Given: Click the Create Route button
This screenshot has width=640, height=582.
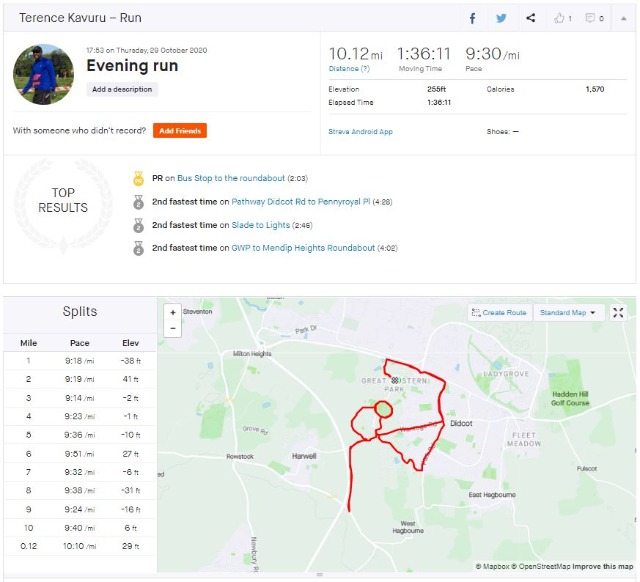Looking at the screenshot, I should pos(498,312).
